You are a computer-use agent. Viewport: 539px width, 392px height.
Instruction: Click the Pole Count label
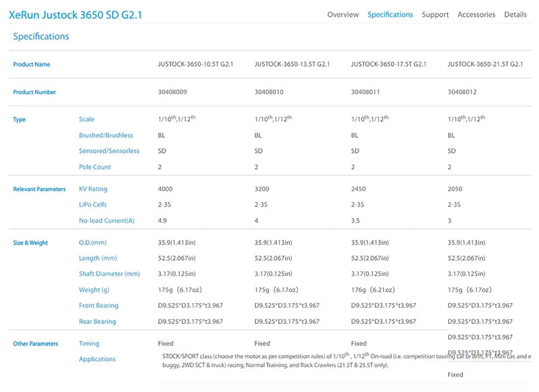[x=95, y=167]
